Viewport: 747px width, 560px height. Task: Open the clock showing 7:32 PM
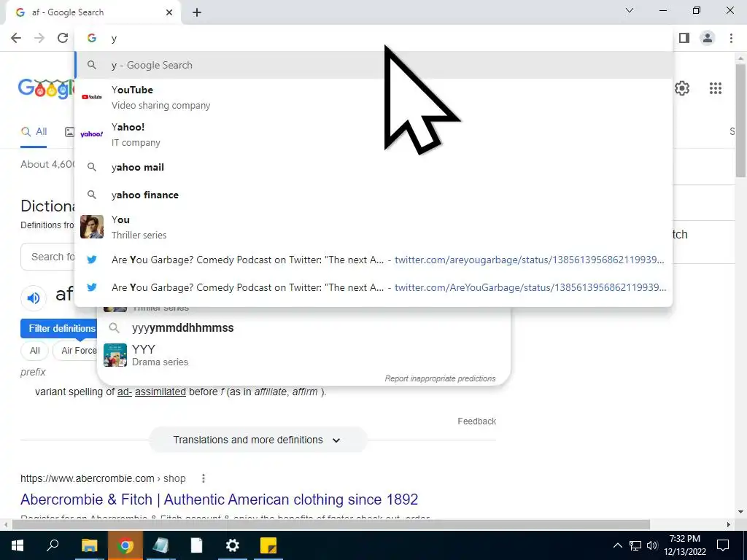tap(684, 545)
